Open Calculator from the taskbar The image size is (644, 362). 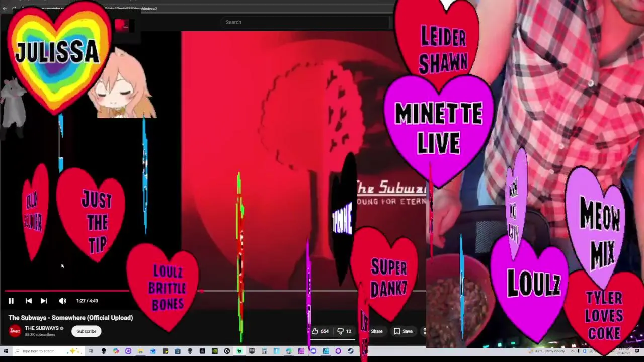[x=264, y=351]
